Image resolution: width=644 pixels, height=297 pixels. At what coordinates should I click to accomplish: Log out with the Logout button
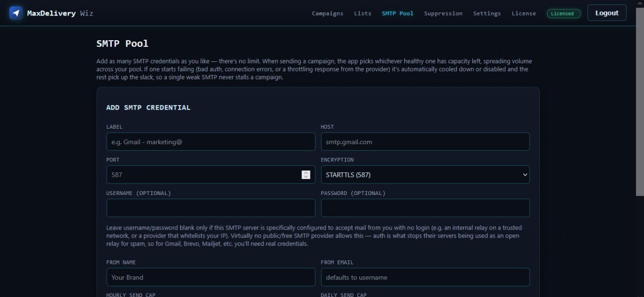[x=607, y=13]
